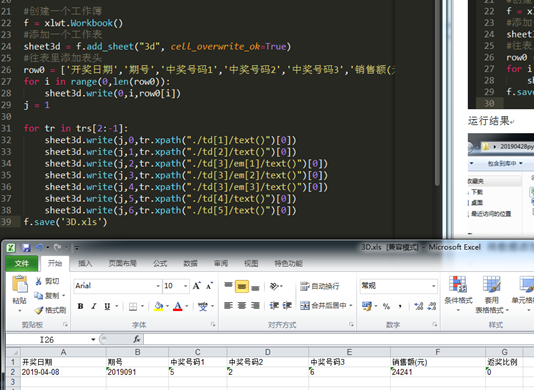Click the Undo arrow icon in Excel
The width and height of the screenshot is (534, 390).
tap(39, 248)
